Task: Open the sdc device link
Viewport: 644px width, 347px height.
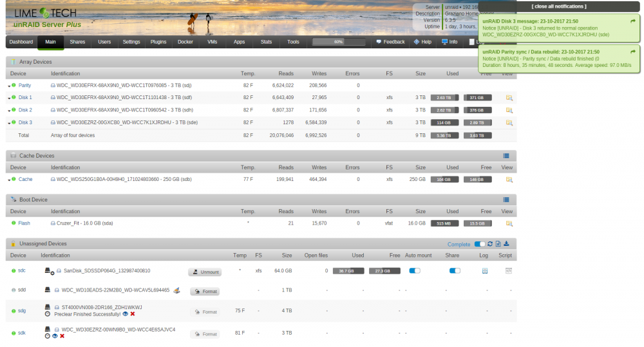Action: 22,270
